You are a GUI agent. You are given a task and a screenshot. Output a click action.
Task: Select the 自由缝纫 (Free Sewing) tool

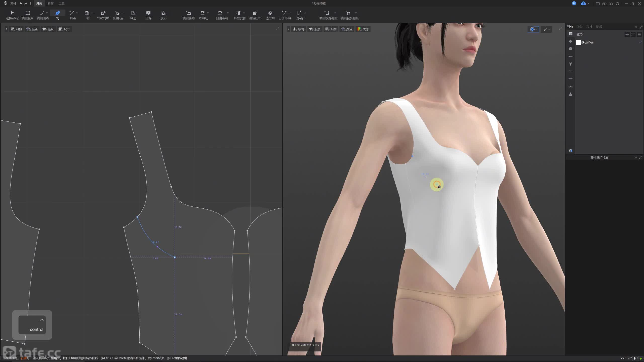click(221, 15)
